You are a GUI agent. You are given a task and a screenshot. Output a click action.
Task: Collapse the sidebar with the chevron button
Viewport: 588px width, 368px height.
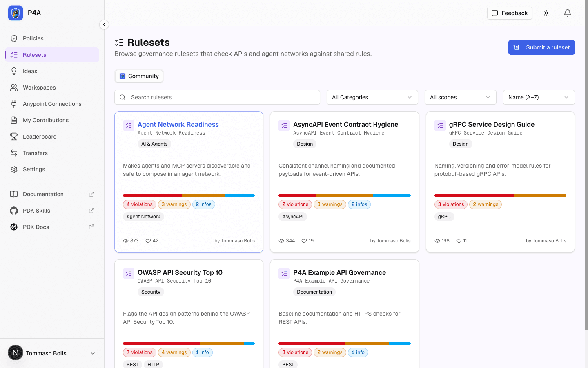[104, 25]
